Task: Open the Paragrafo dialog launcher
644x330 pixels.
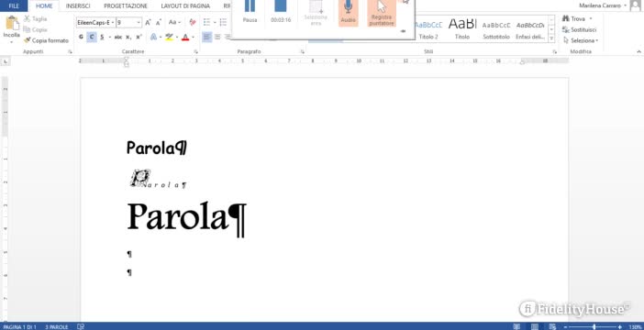Action: pos(303,51)
